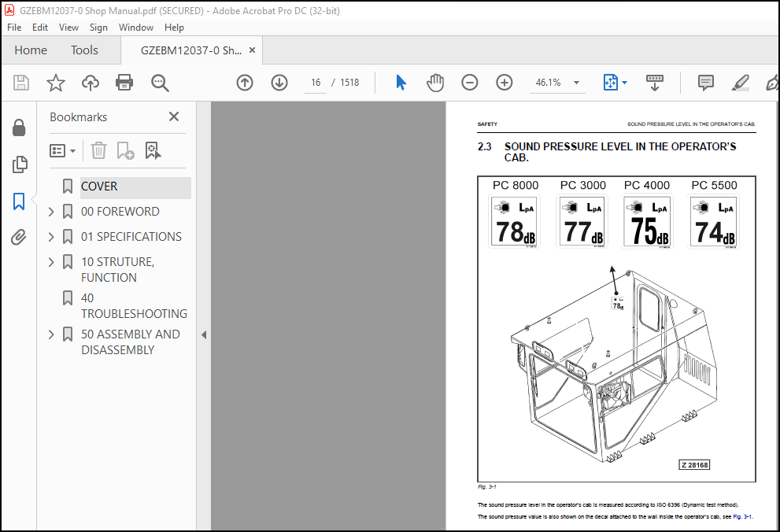Open the security lock panel
Screen dimensions: 780x532
click(x=19, y=127)
